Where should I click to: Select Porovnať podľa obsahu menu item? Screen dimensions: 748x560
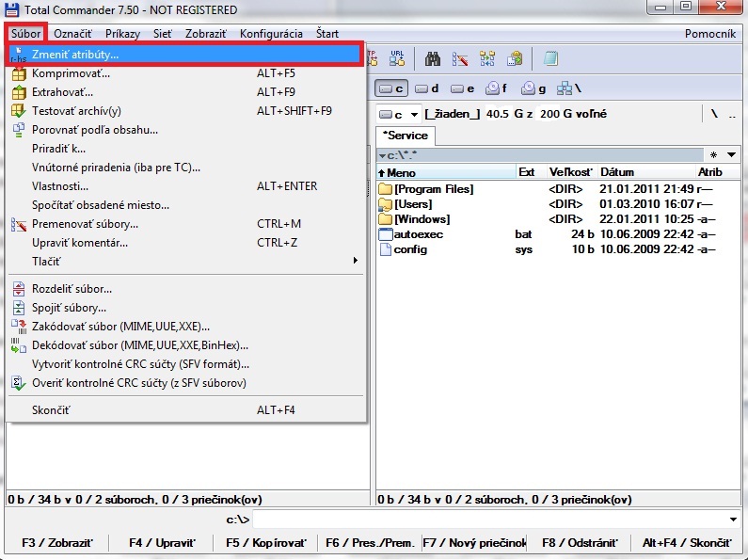[x=185, y=130]
